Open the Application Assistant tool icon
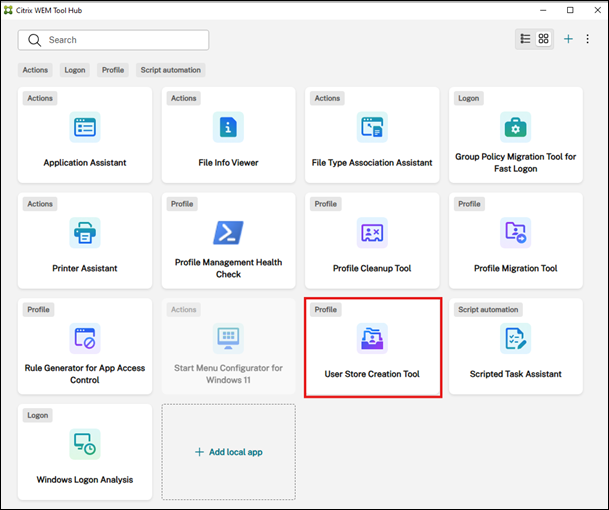Image resolution: width=609 pixels, height=510 pixels. (85, 127)
